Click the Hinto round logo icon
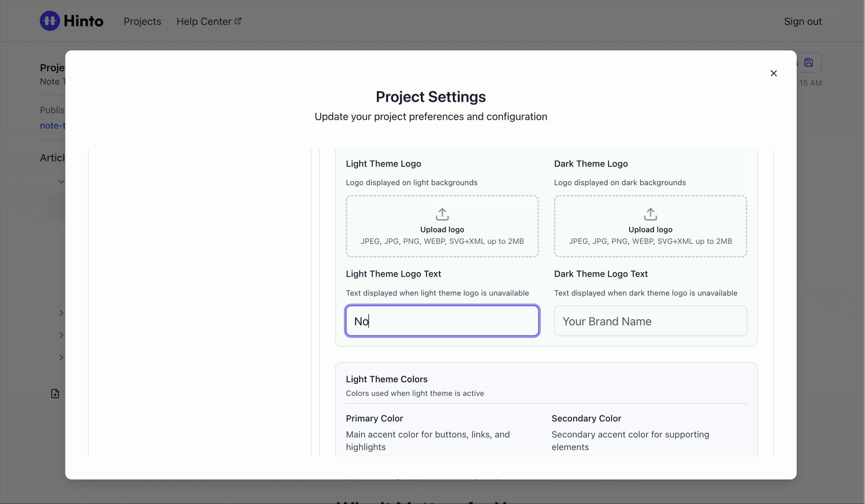The height and width of the screenshot is (504, 865). point(50,21)
